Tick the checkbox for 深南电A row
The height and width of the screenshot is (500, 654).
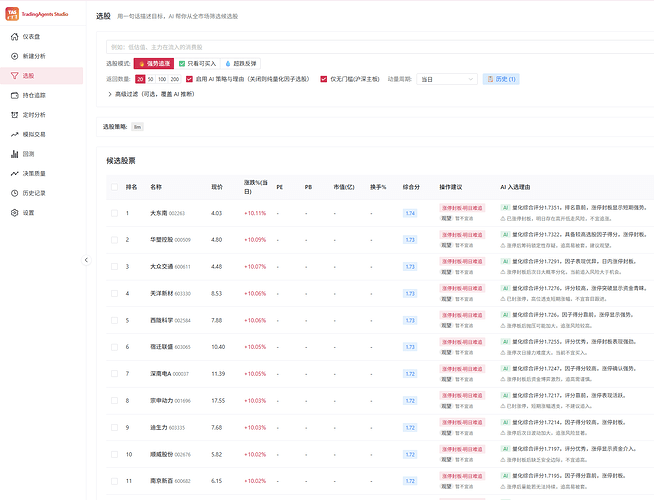(114, 374)
